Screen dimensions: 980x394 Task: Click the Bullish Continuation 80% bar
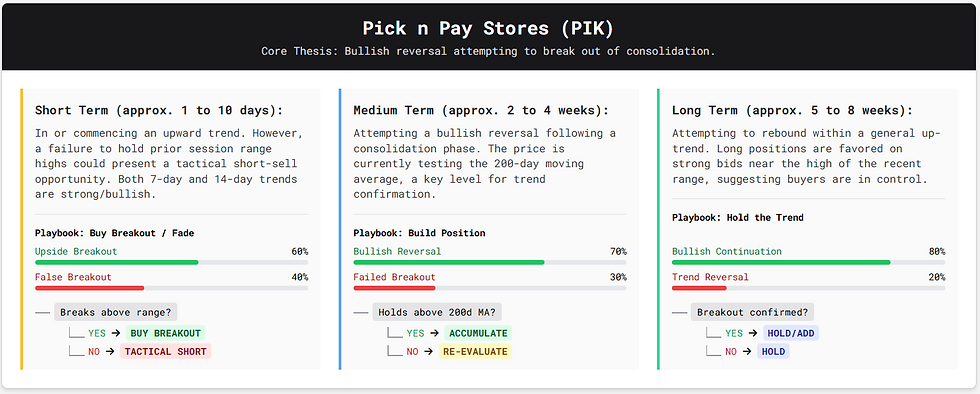click(x=808, y=263)
